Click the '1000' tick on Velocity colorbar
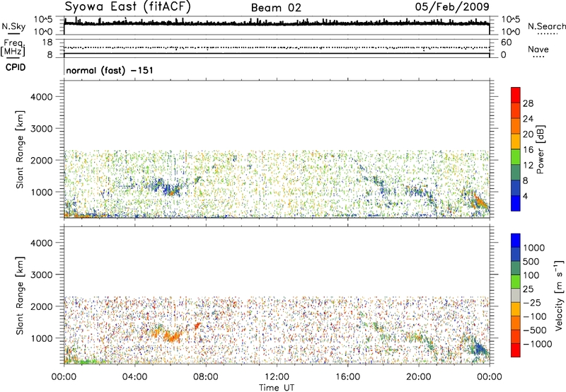The width and height of the screenshot is (566, 392). click(x=534, y=248)
